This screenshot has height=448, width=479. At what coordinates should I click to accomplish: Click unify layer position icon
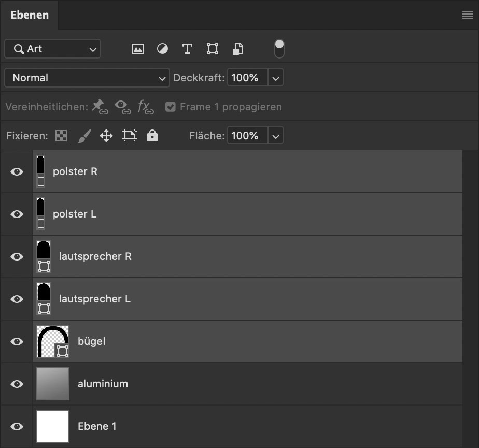click(100, 107)
